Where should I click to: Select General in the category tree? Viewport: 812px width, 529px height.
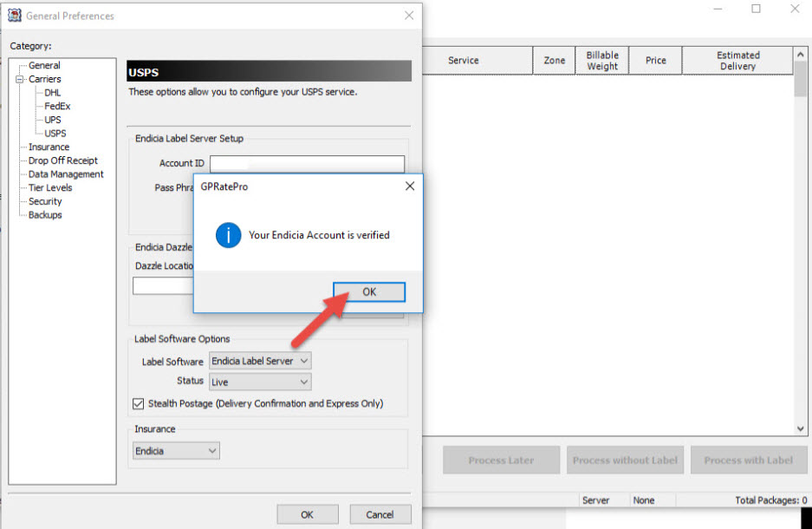(44, 65)
